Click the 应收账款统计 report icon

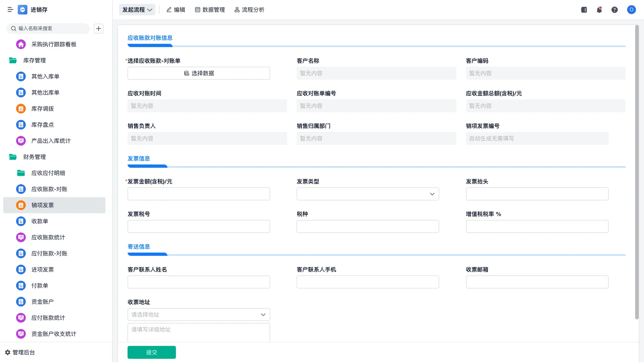click(x=21, y=237)
